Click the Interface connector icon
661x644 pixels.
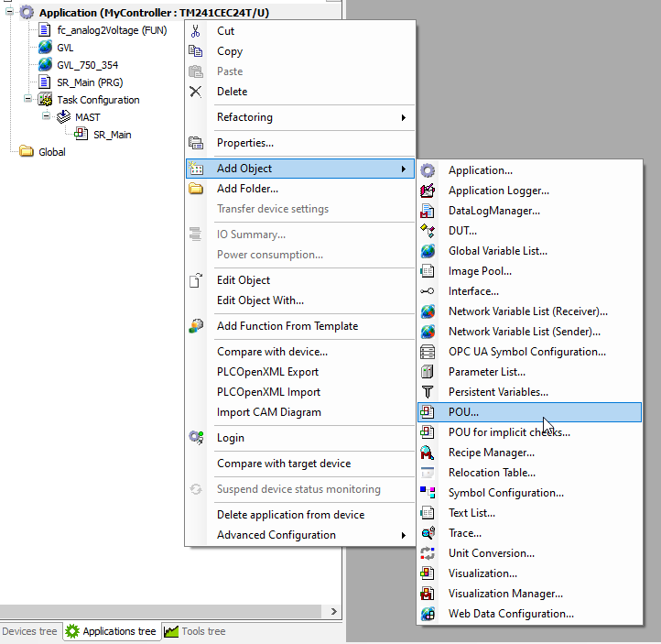pyautogui.click(x=428, y=291)
